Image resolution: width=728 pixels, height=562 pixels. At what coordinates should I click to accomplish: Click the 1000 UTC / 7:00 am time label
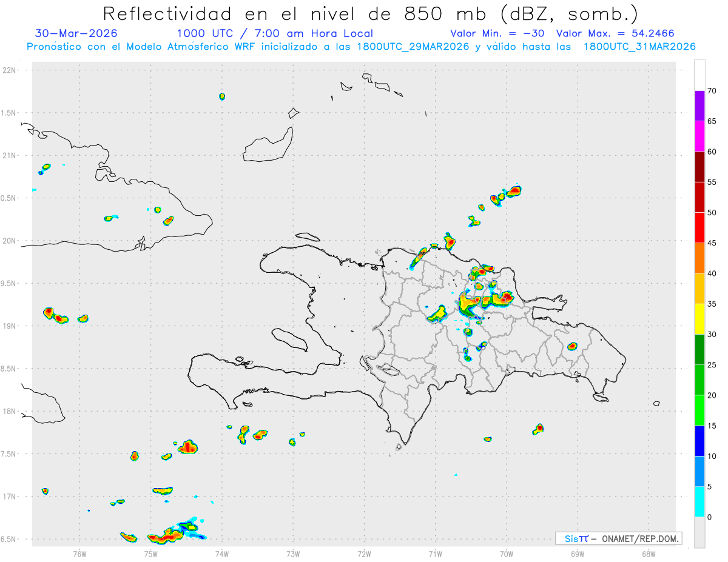tap(275, 33)
